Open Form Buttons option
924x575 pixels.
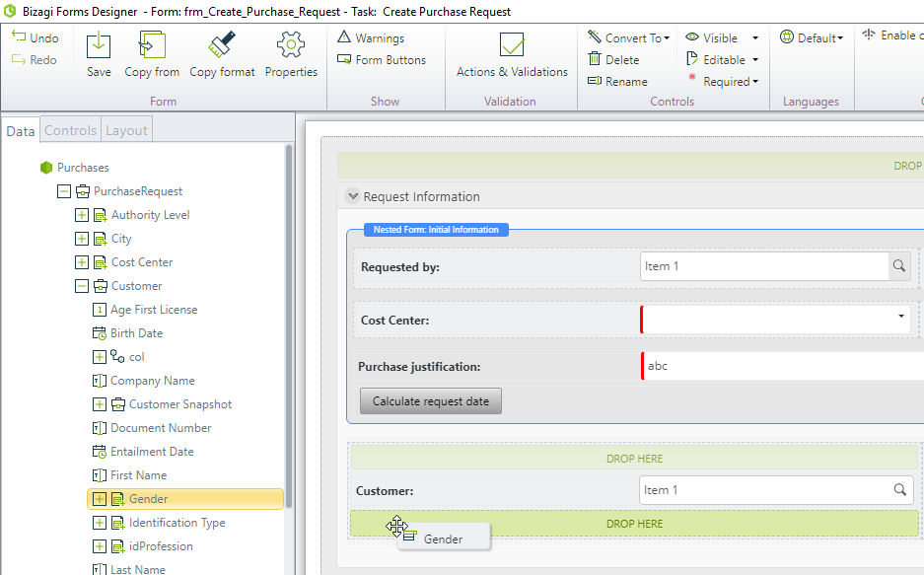[x=382, y=59]
